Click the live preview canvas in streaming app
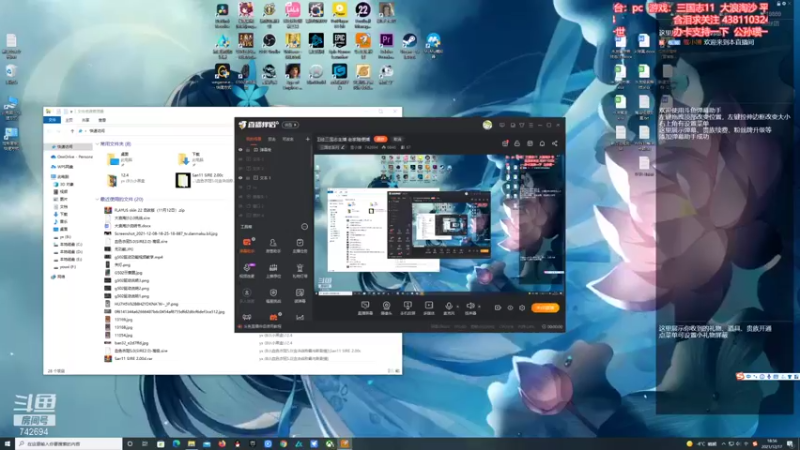 click(x=439, y=224)
